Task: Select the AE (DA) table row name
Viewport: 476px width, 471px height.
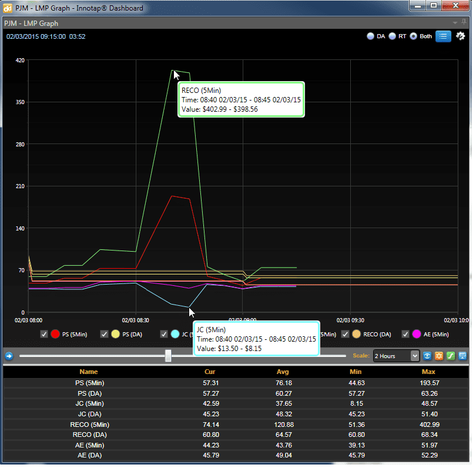Action: (89, 455)
